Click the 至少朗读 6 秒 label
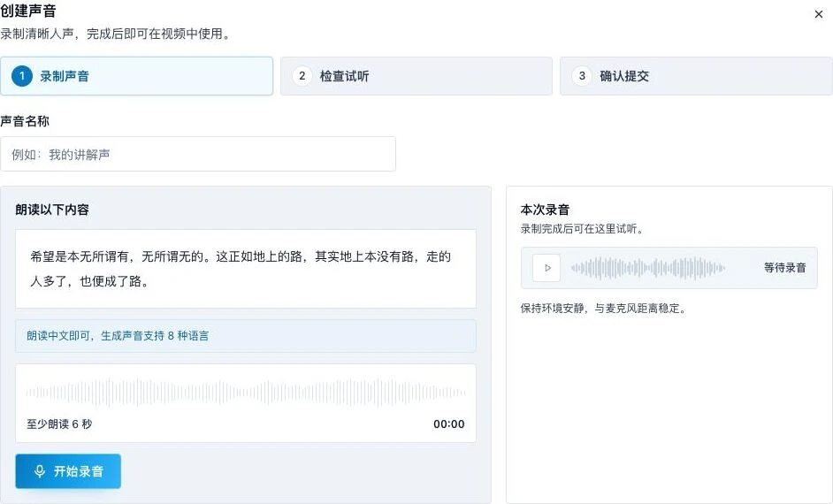Viewport: 833px width, 504px height. [59, 424]
